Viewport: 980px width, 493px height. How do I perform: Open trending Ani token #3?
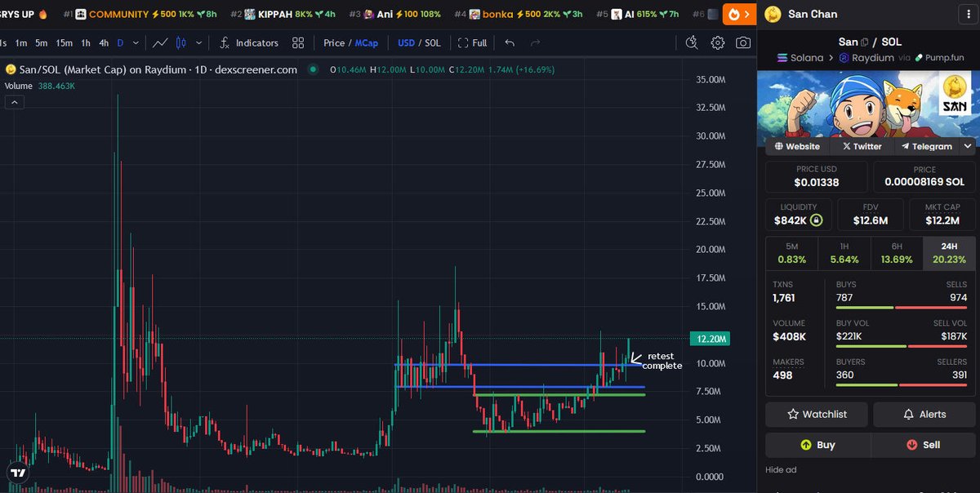click(x=395, y=14)
